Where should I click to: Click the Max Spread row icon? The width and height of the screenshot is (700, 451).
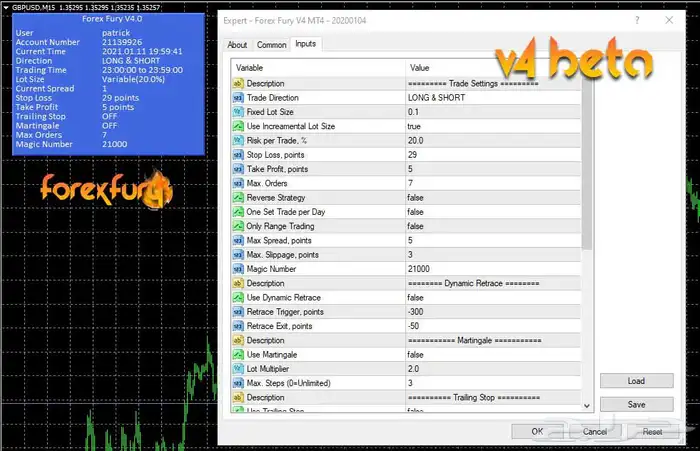[238, 241]
